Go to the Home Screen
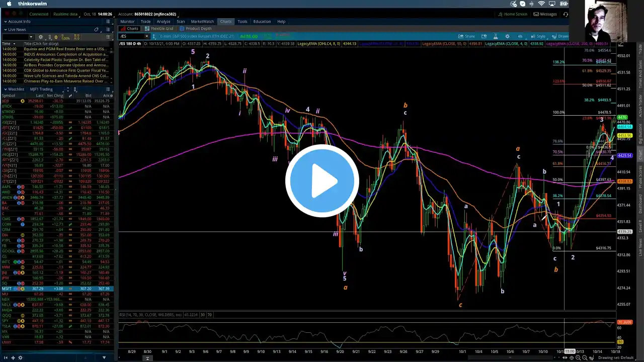The image size is (644, 362). click(512, 14)
